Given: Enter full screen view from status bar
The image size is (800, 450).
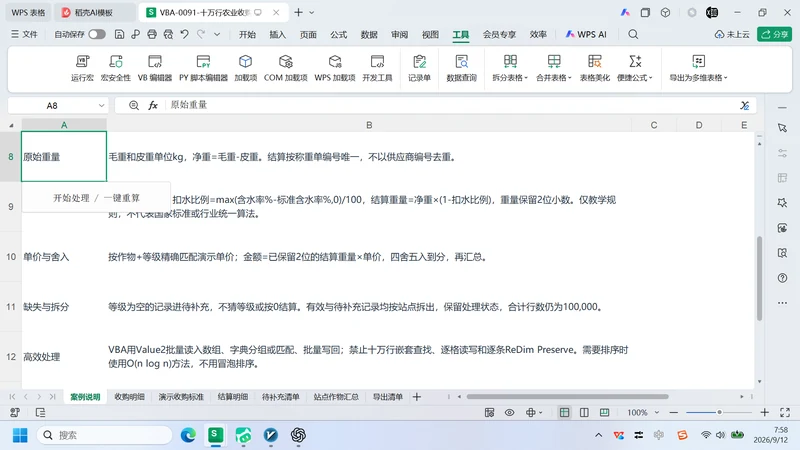Looking at the screenshot, I should [x=785, y=412].
